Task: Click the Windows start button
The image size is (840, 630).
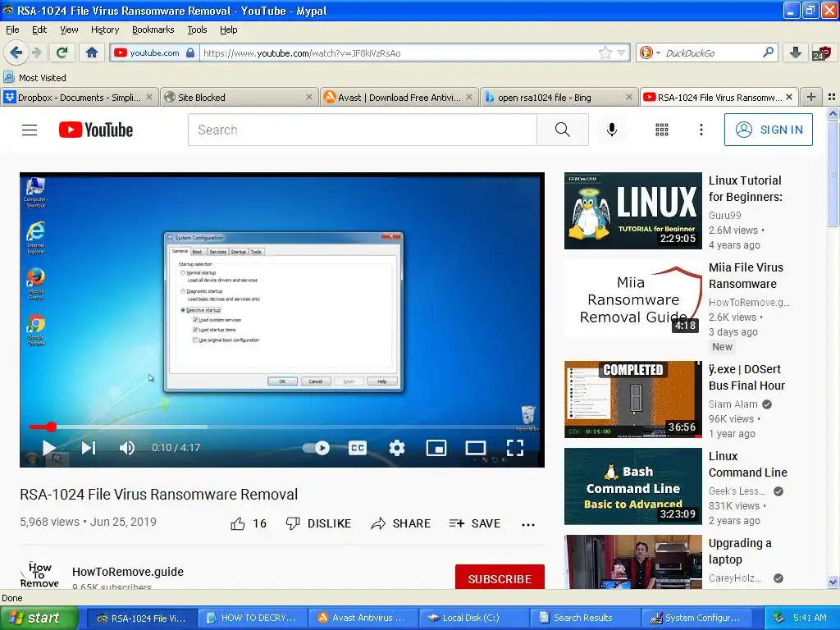Action: pos(39,618)
